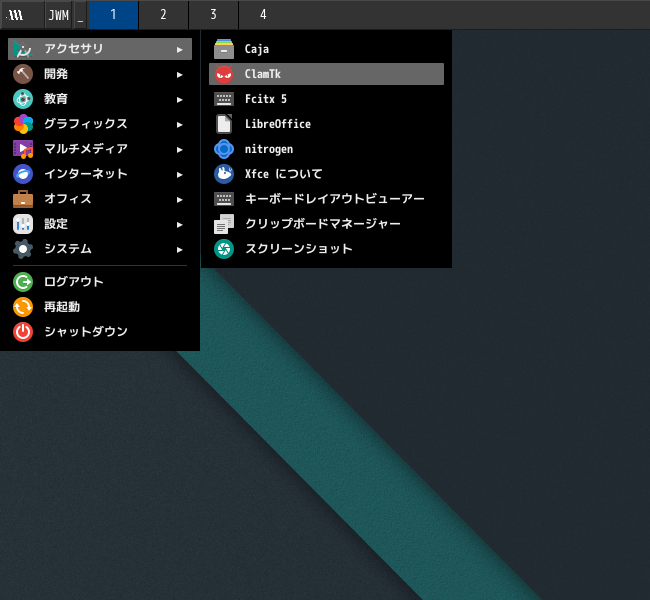Click the blue nitrogen icon

coord(224,149)
